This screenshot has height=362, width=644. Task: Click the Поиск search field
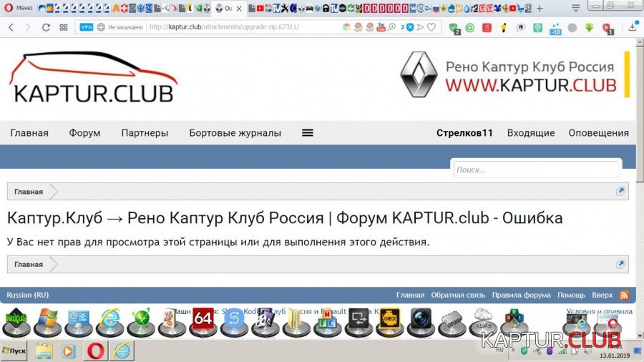click(x=536, y=170)
